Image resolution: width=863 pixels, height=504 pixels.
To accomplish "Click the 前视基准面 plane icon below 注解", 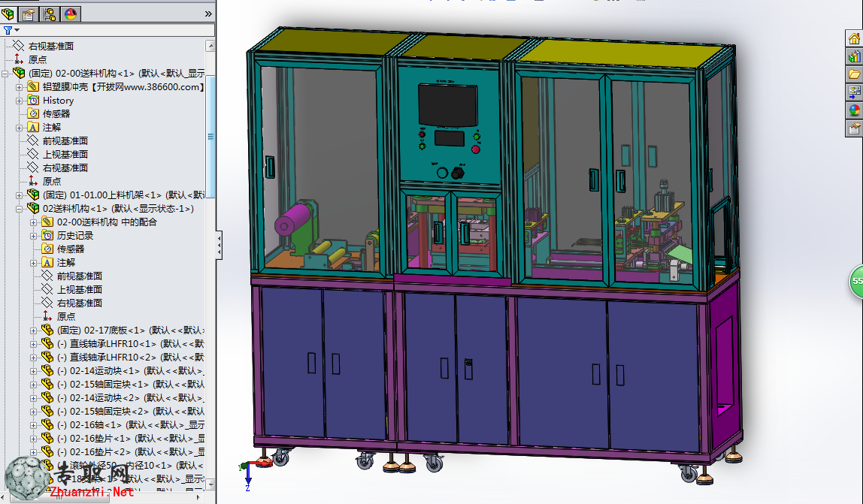I will pos(33,140).
